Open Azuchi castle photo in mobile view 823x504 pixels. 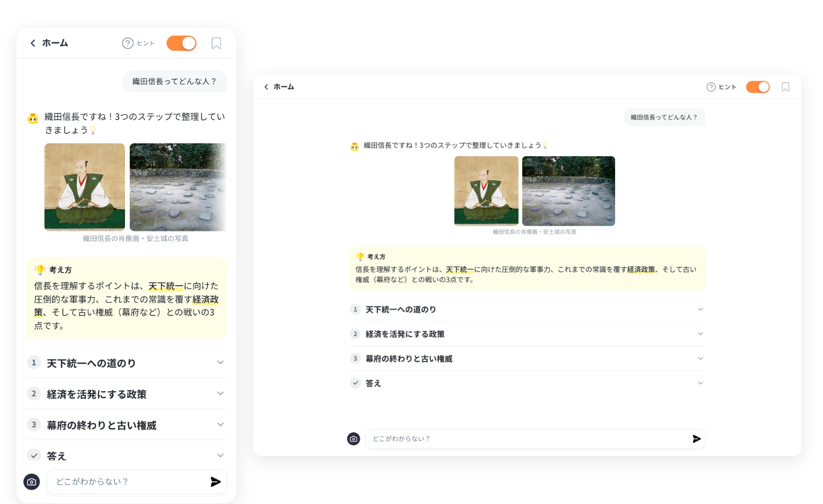coord(178,187)
